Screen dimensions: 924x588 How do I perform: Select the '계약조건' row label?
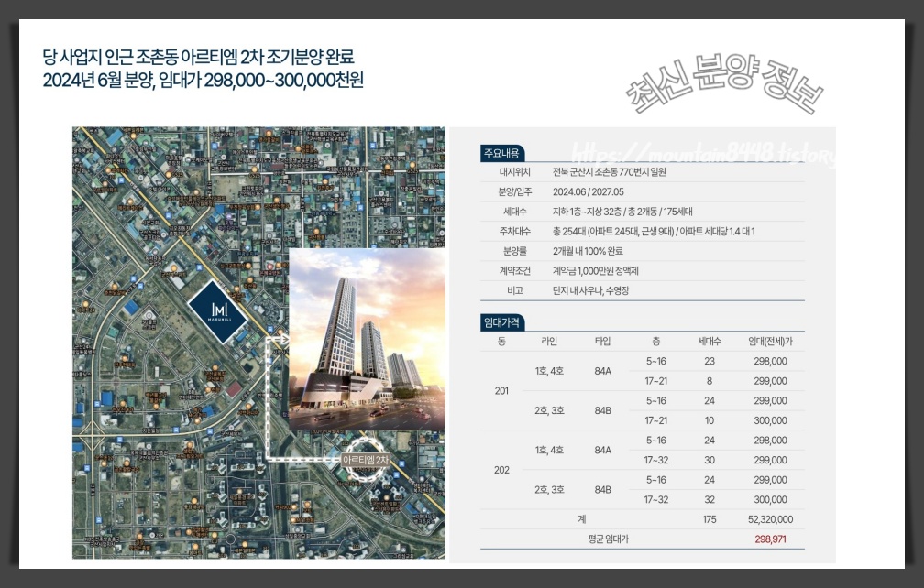tap(514, 271)
